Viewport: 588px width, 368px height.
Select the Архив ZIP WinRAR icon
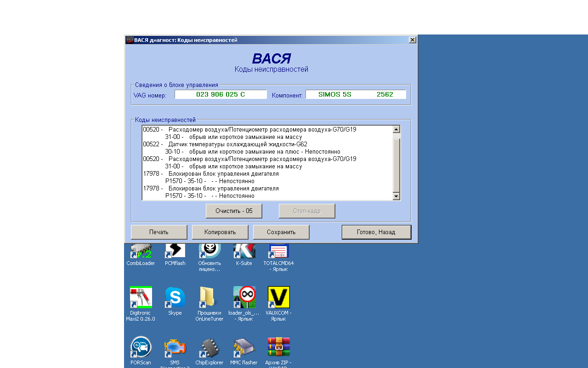(278, 348)
